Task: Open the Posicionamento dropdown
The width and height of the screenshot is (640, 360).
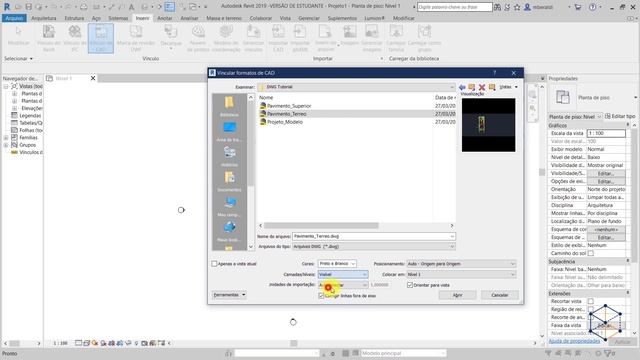Action: tap(461, 264)
